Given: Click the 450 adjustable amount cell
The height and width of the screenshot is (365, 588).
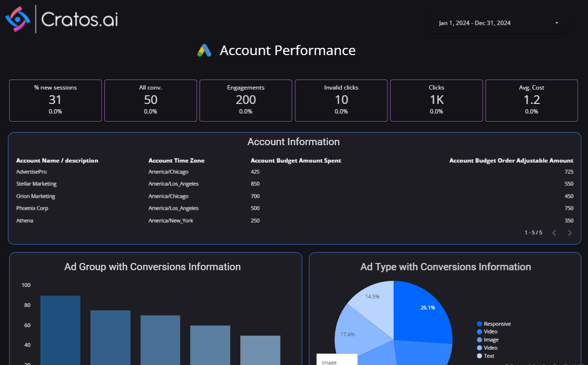Looking at the screenshot, I should pyautogui.click(x=569, y=196).
